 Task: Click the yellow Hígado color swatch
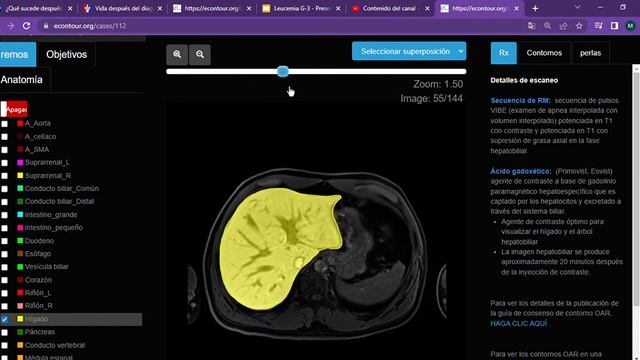20,319
